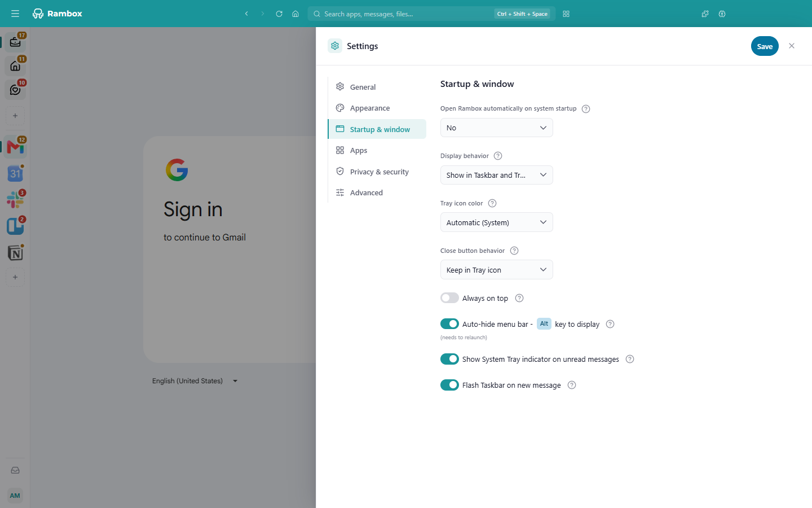
Task: Go back with the left arrow
Action: pos(246,14)
